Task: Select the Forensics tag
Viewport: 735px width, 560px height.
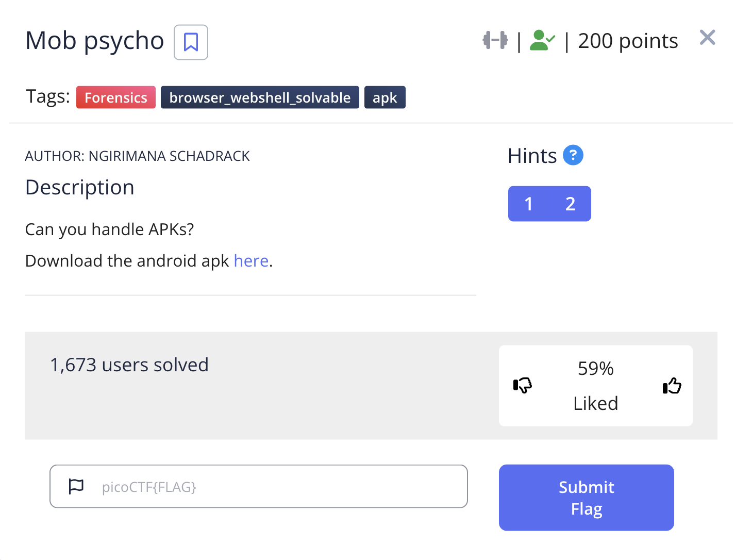Action: pyautogui.click(x=116, y=97)
